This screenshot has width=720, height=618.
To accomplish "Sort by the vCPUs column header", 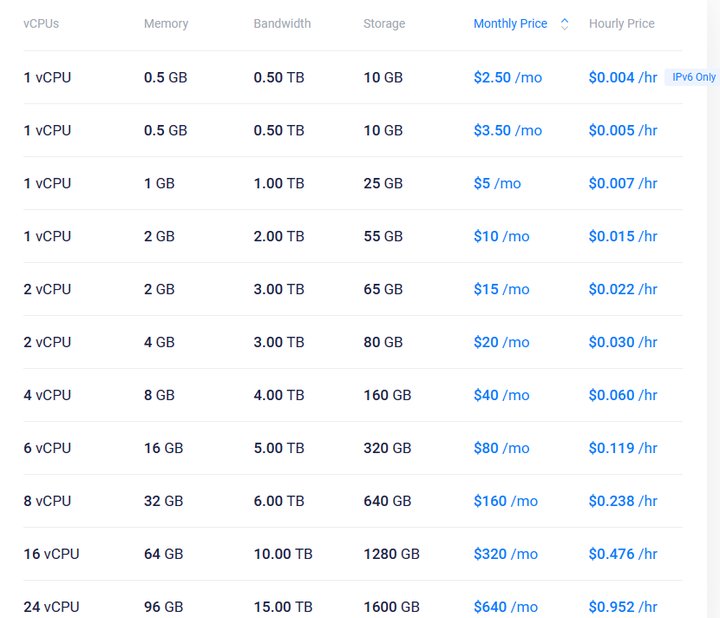I will [41, 24].
